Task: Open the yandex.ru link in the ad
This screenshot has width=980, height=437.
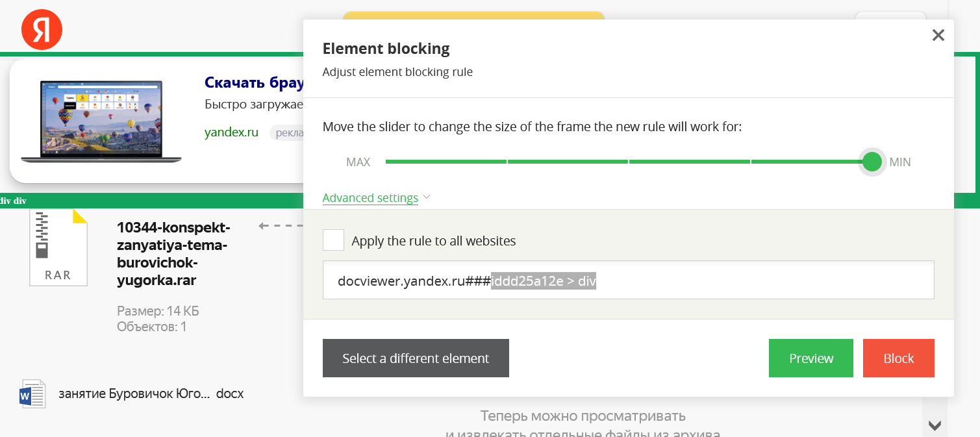Action: tap(231, 132)
